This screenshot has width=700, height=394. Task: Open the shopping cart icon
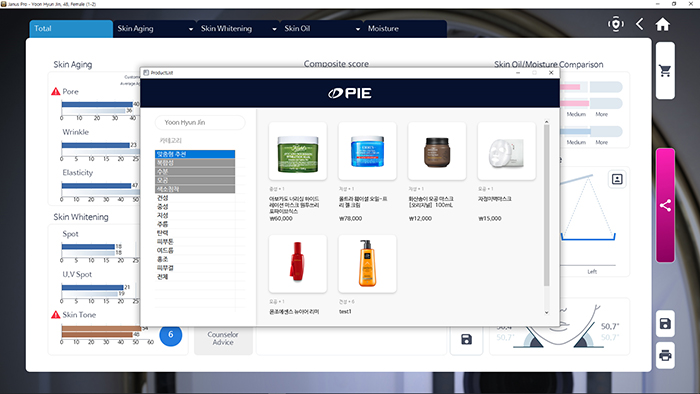[x=665, y=71]
